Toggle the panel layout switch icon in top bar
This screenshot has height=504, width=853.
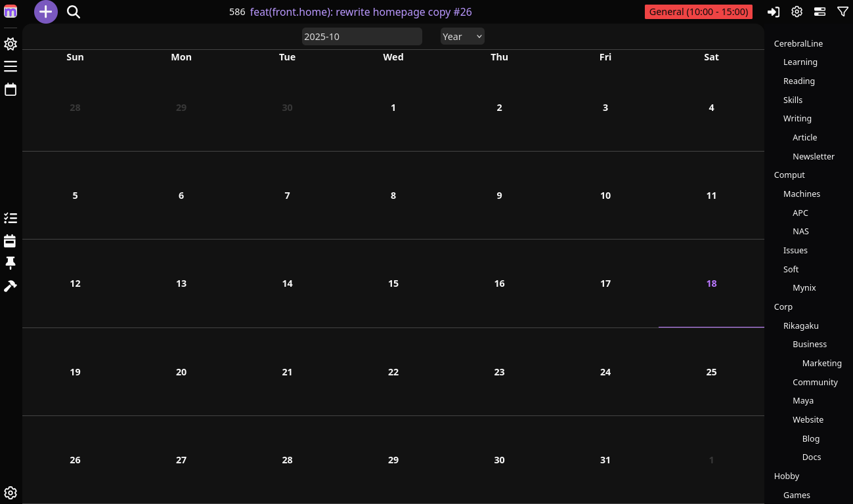point(820,12)
